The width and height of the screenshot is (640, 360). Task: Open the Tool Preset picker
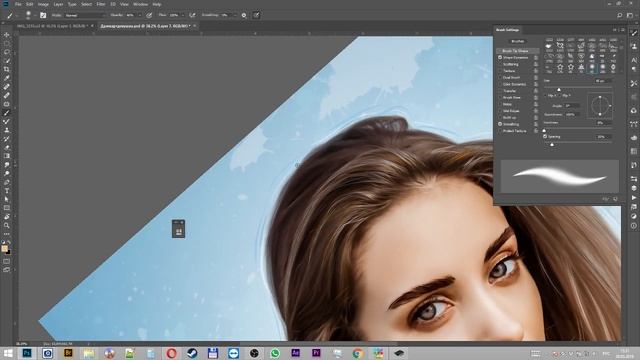click(11, 15)
